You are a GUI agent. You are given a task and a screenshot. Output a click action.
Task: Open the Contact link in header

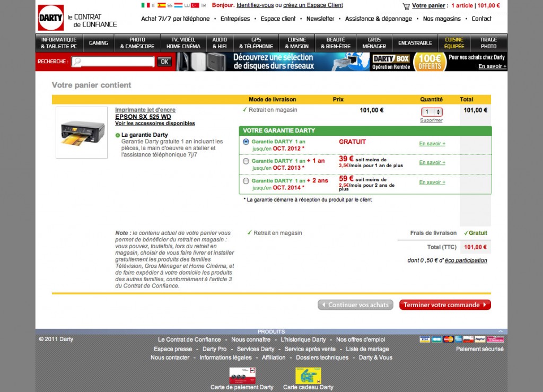pos(481,19)
